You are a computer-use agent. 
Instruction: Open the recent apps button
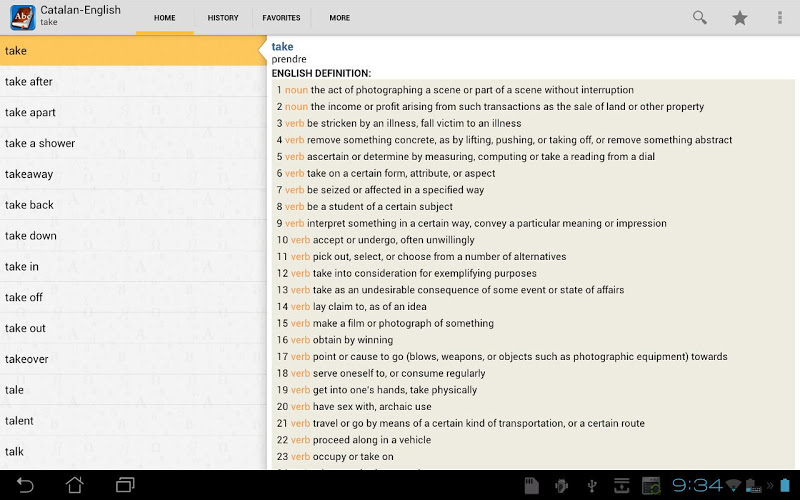coord(125,485)
